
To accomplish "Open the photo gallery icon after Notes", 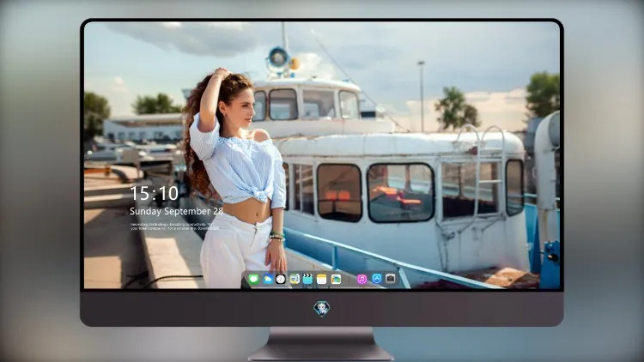I will (x=336, y=279).
